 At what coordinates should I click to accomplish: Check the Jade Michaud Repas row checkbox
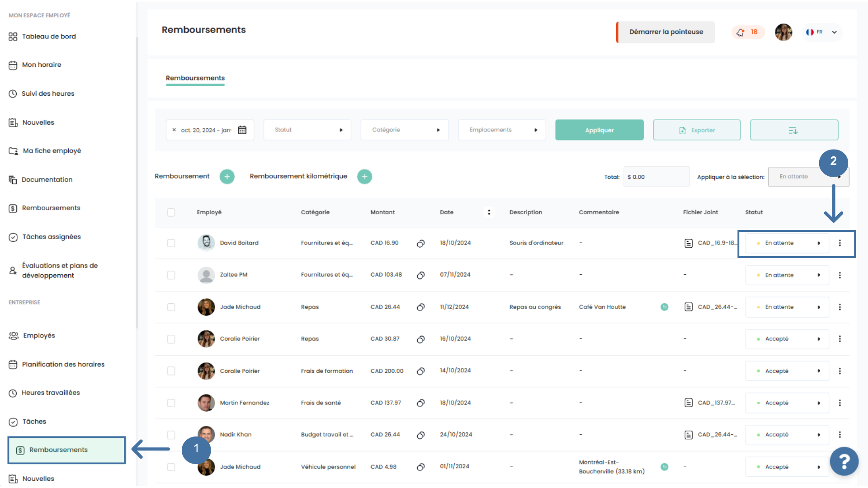tap(171, 307)
